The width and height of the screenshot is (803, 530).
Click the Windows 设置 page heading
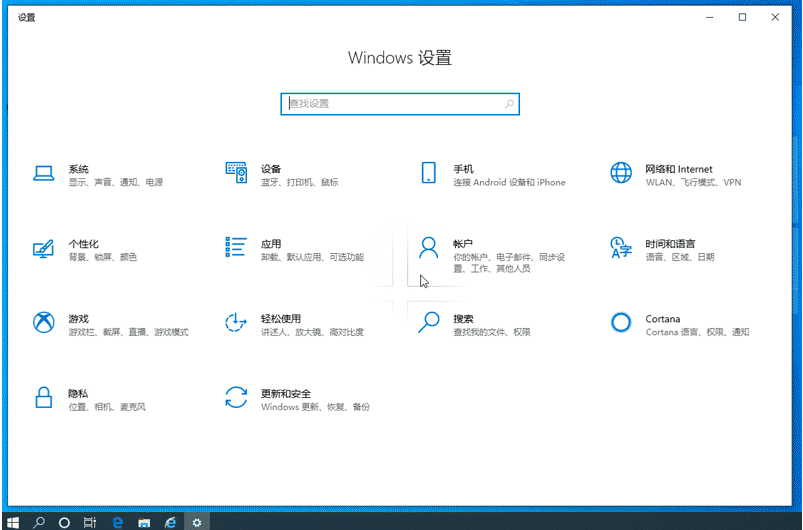(x=400, y=57)
